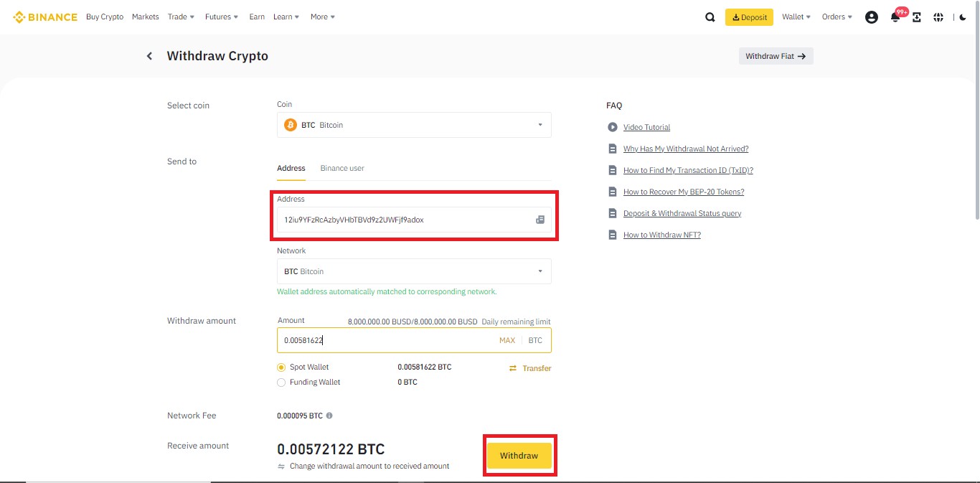This screenshot has width=980, height=483.
Task: Click the Video Tutorial play icon
Action: 613,127
